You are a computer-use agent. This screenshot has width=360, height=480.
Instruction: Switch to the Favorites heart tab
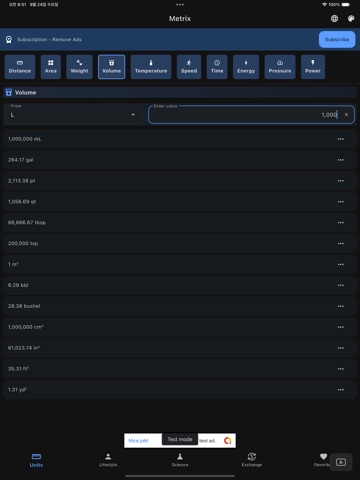click(x=323, y=460)
